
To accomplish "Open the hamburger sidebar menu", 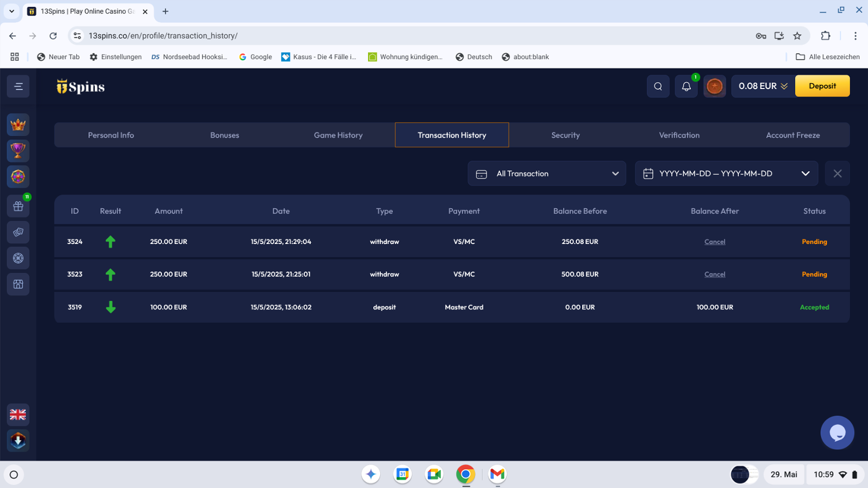I will coord(18,87).
